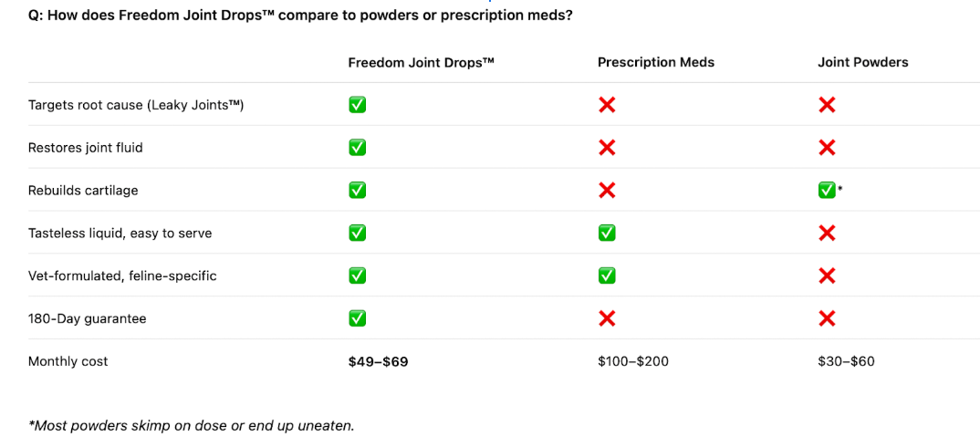Click the Joint Powders column header
This screenshot has width=980, height=437.
coord(862,62)
